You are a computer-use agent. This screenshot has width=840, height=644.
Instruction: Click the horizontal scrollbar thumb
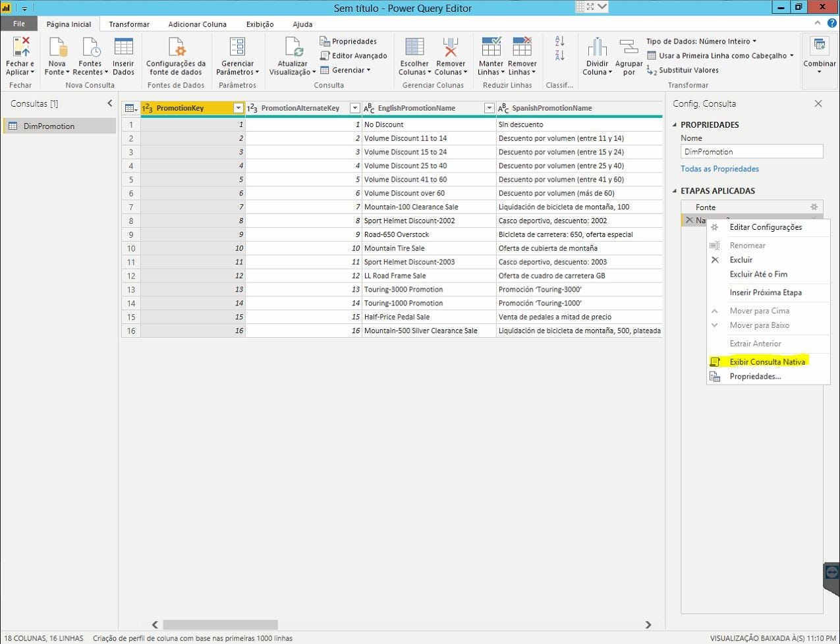tap(220, 624)
